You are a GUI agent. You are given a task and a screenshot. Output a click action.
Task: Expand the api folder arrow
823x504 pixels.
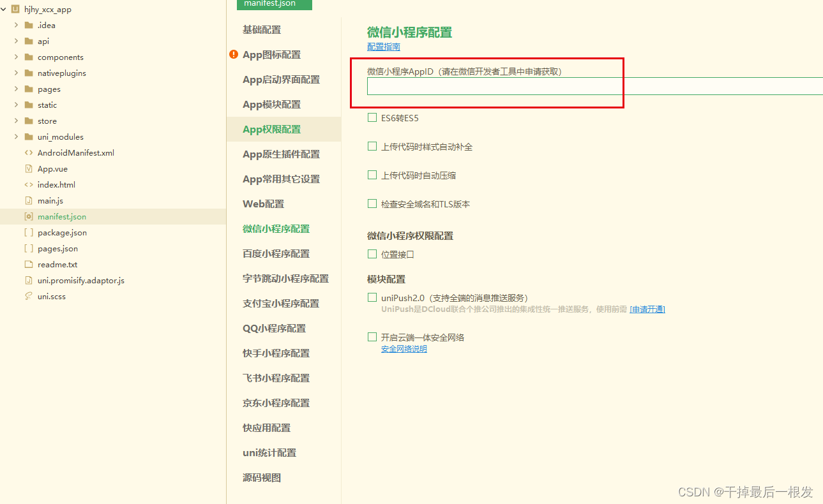16,41
